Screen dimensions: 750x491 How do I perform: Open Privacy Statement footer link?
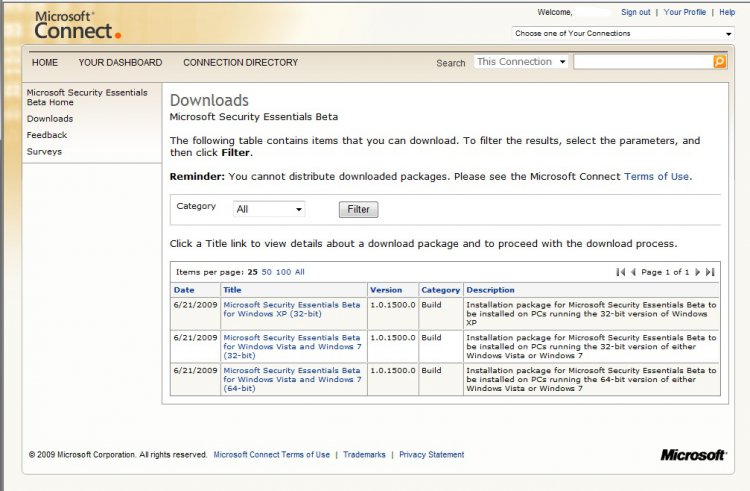431,455
